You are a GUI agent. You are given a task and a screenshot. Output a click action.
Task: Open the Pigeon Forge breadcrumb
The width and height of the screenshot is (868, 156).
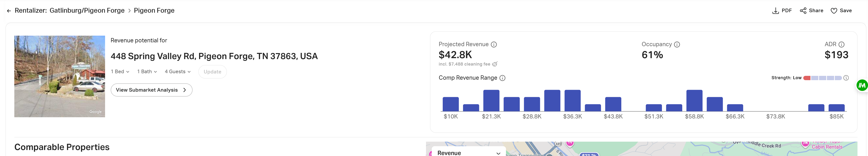coord(154,11)
